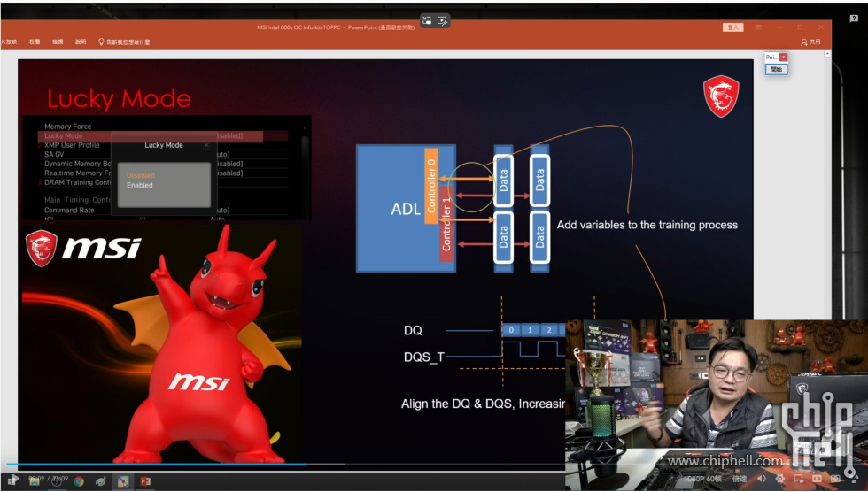Click the Controller 0 block in the diagram
The width and height of the screenshot is (868, 492).
431,186
